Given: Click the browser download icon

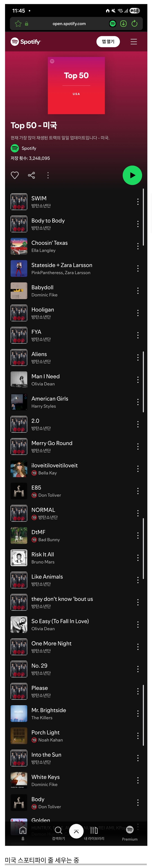Looking at the screenshot, I should click(x=123, y=24).
